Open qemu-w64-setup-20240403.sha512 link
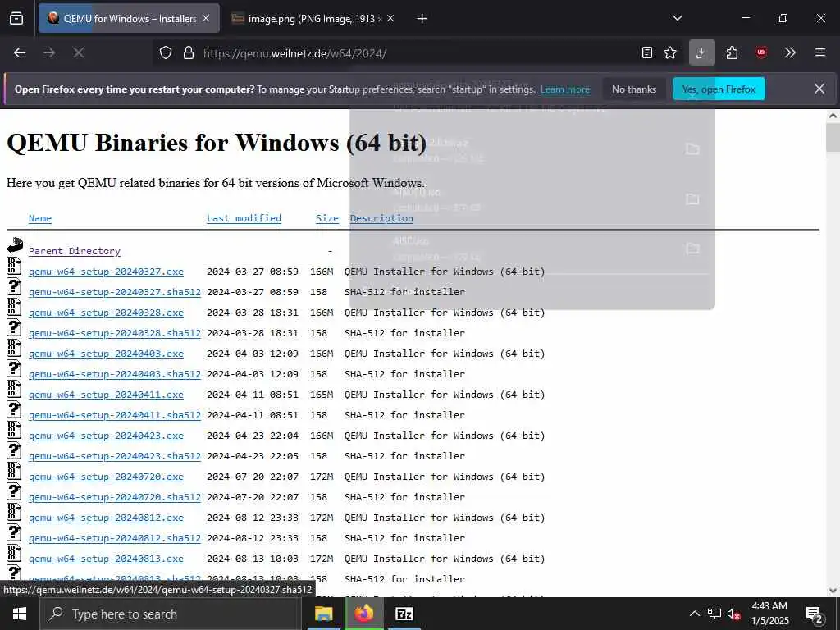This screenshot has width=840, height=630. (115, 374)
